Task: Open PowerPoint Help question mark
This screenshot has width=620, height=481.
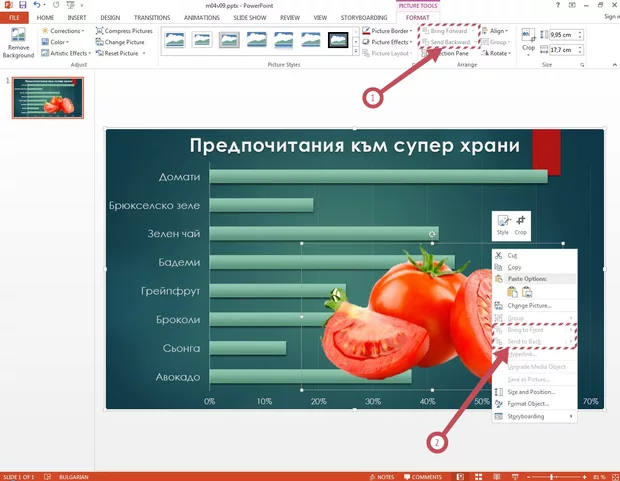Action: pyautogui.click(x=558, y=5)
